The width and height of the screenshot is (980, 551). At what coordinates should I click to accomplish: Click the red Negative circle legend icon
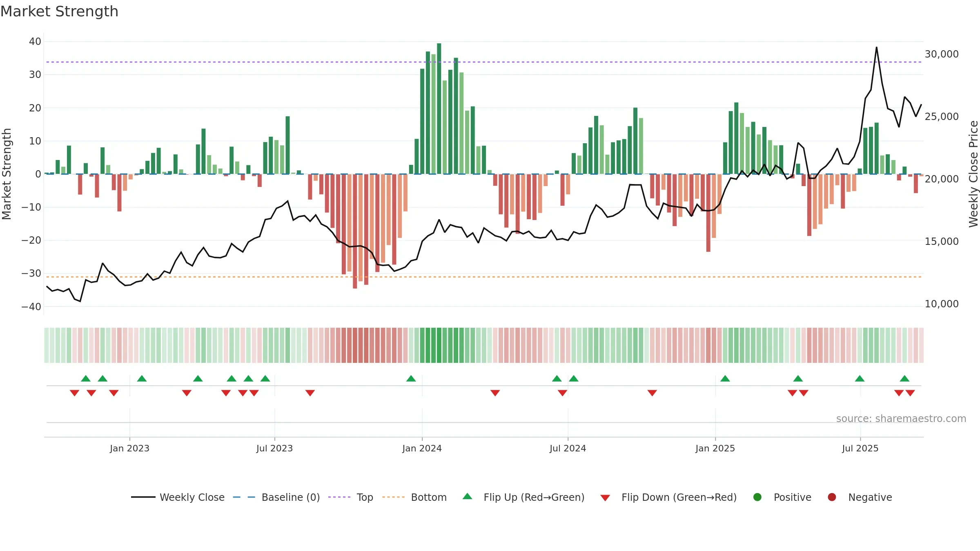coord(832,497)
